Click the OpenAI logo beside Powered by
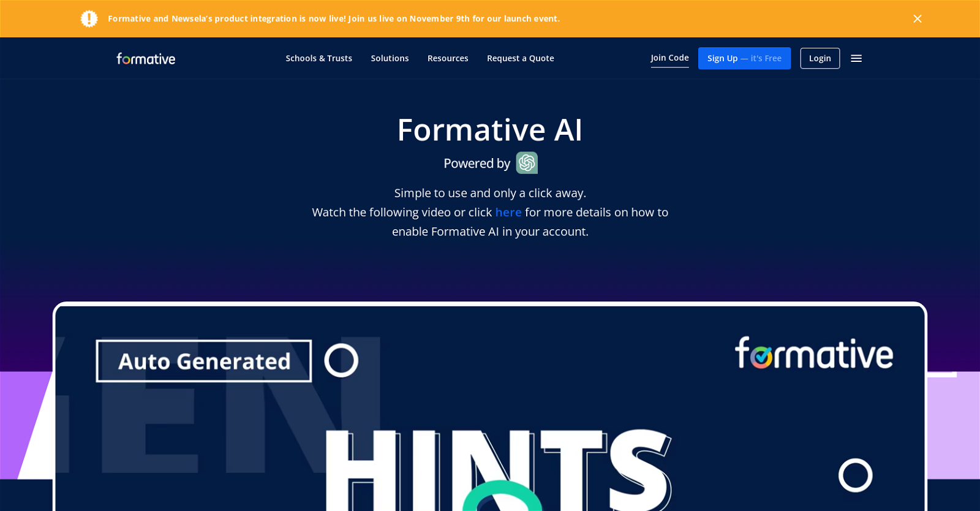 click(527, 163)
